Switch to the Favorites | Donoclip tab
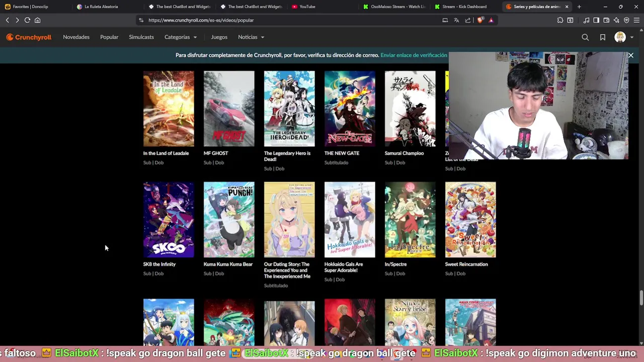Screen dimensions: 644x362 tap(34, 7)
